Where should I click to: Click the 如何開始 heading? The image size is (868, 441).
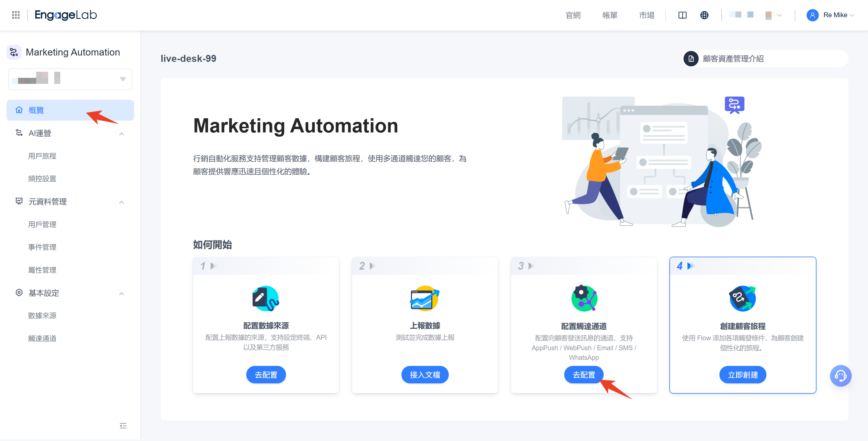click(212, 244)
